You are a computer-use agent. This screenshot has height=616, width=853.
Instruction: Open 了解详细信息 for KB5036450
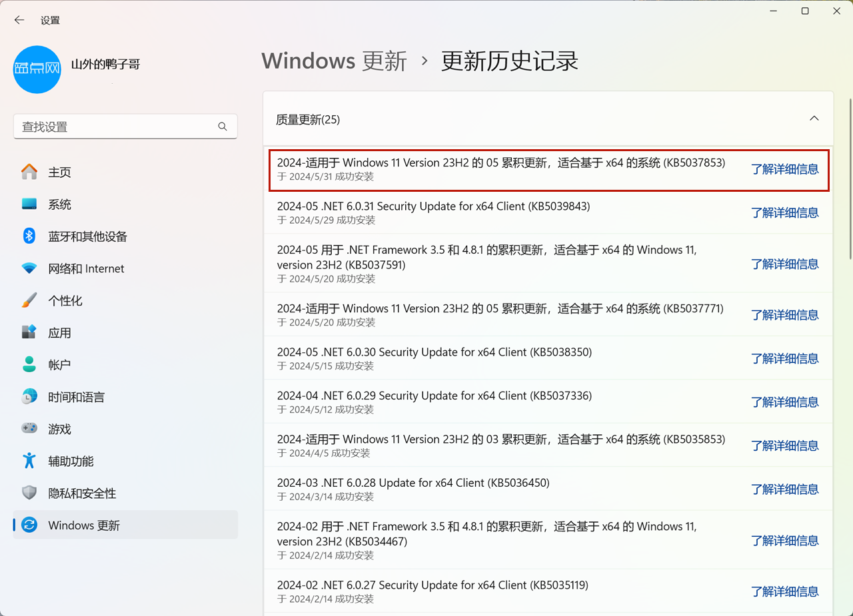point(784,489)
